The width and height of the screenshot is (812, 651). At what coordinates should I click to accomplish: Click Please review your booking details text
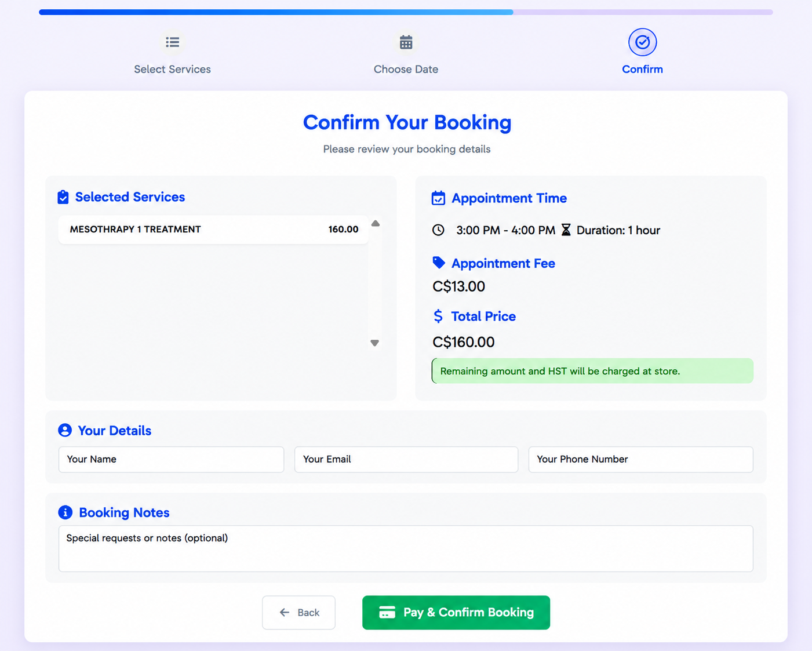[x=407, y=149]
